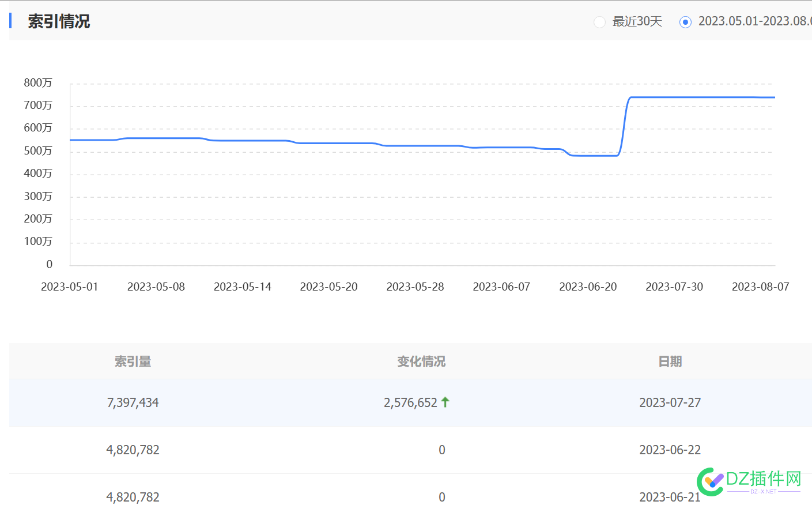Viewport: 812px width, 505px height.
Task: Select the 4,820,782 cell in 2023-06-22 row
Action: point(133,450)
